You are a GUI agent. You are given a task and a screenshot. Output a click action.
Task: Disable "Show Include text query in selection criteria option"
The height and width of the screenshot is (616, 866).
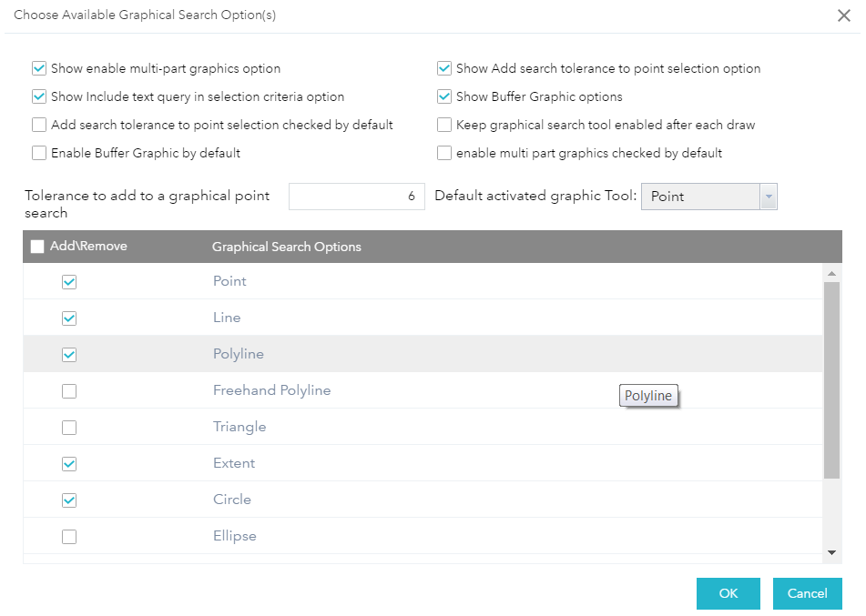[39, 96]
